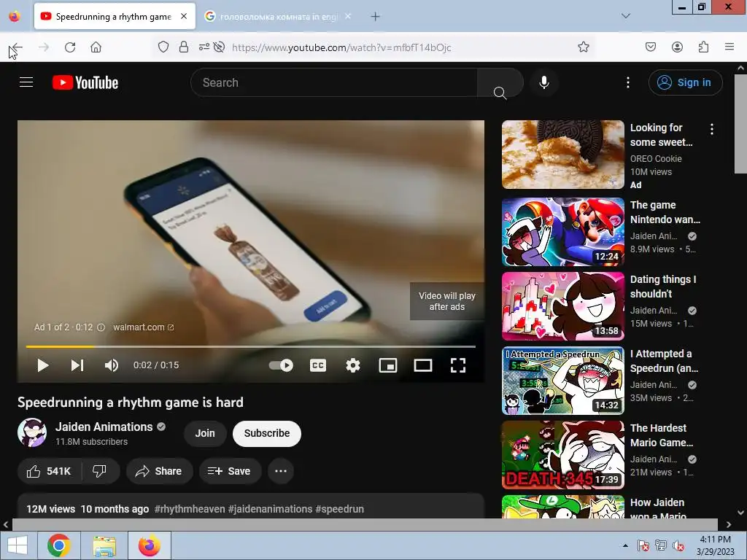Enable miniplayer mode
The width and height of the screenshot is (747, 560).
click(388, 365)
